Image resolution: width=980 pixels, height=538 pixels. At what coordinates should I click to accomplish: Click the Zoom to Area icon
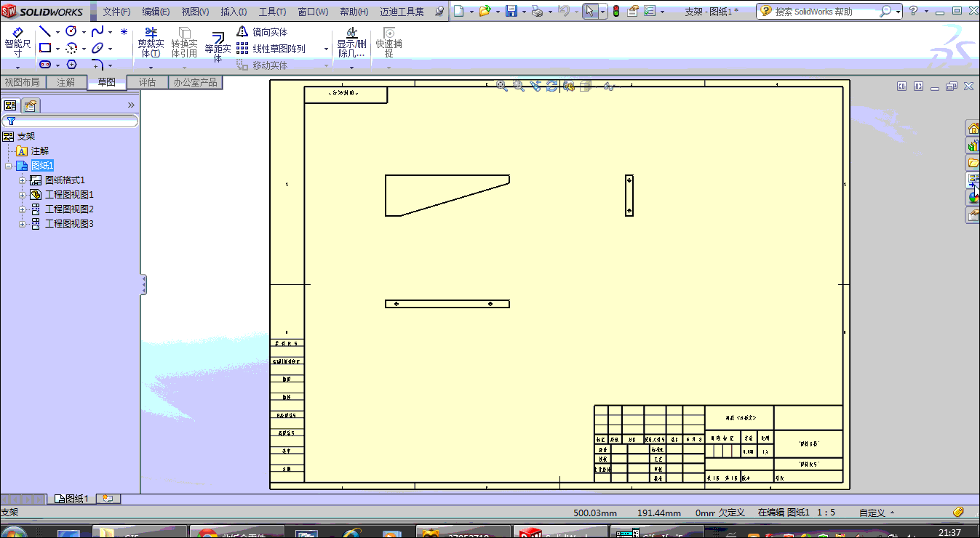tap(518, 86)
